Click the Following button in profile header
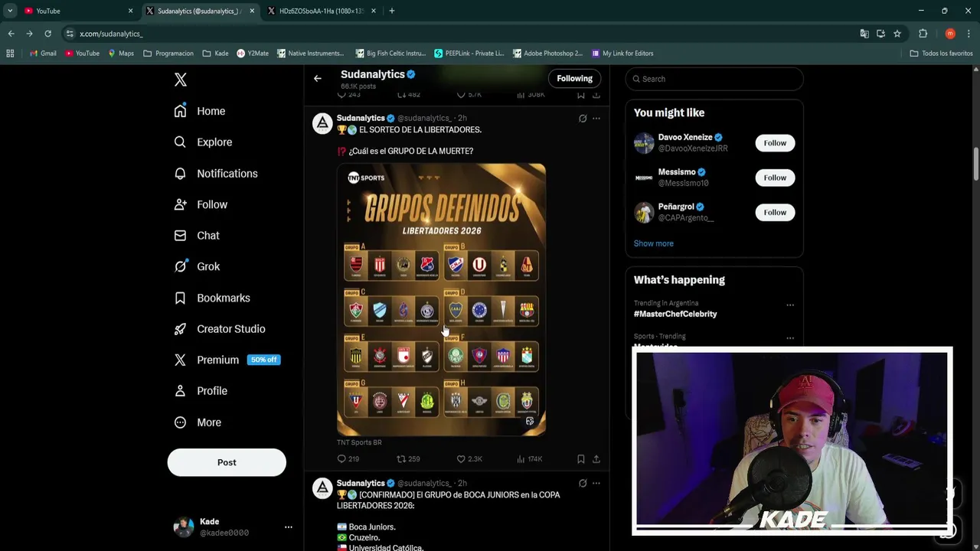The height and width of the screenshot is (551, 980). pos(574,78)
